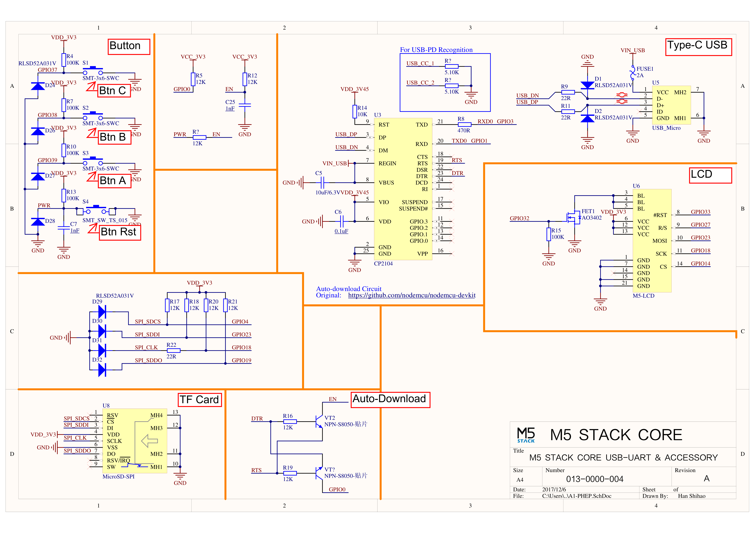This screenshot has height=534, width=756.
Task: Click the D32 diode symbol
Action: pyautogui.click(x=102, y=370)
